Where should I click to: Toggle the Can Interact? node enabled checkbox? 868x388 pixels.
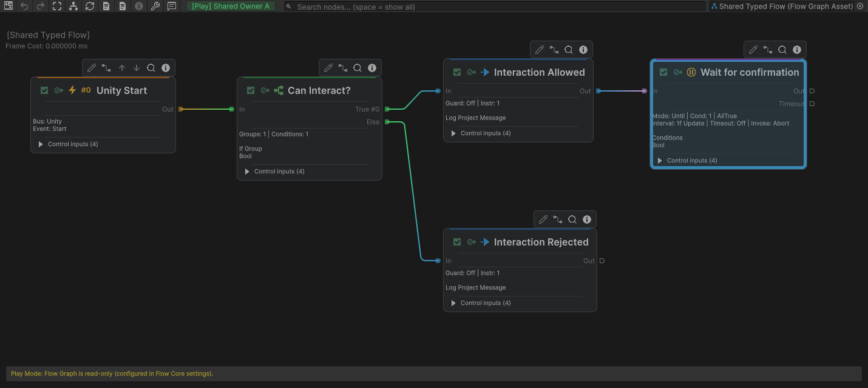pos(251,90)
